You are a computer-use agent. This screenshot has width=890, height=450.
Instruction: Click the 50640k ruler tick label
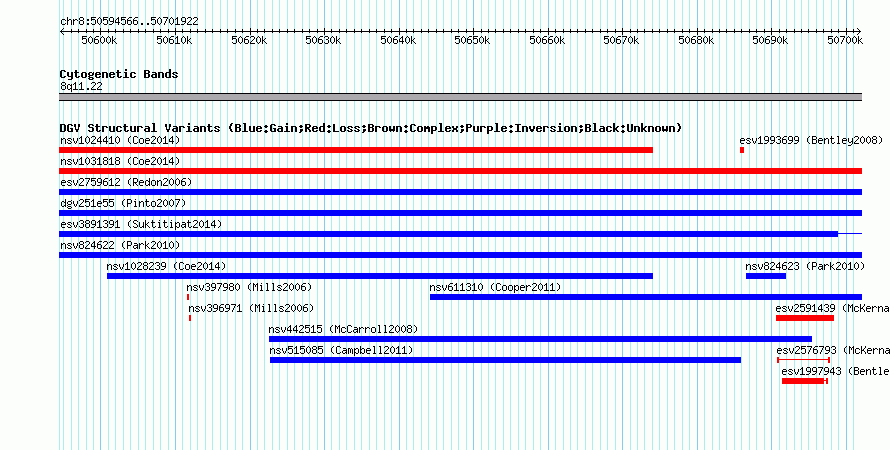(x=398, y=40)
